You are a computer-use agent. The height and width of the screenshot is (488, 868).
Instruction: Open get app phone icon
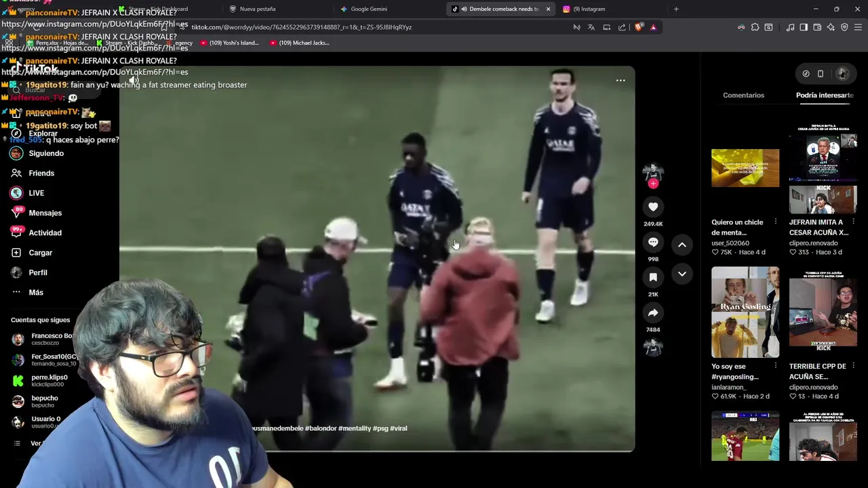pos(820,73)
